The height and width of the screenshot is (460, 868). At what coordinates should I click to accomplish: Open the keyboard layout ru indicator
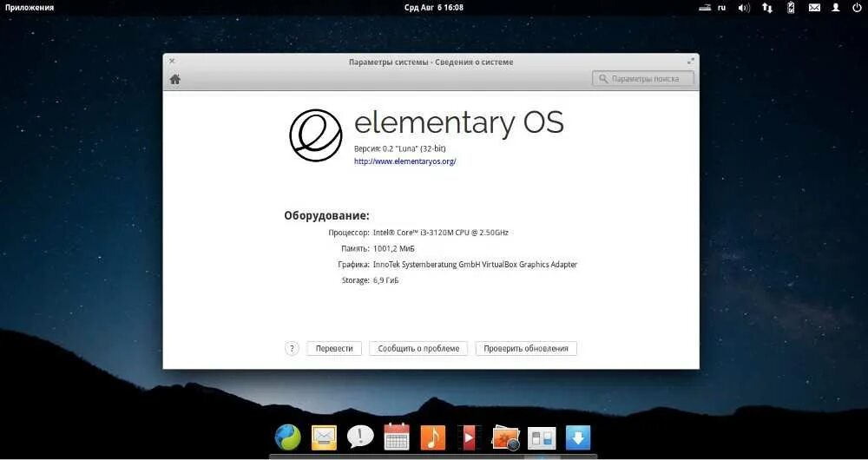(x=721, y=8)
